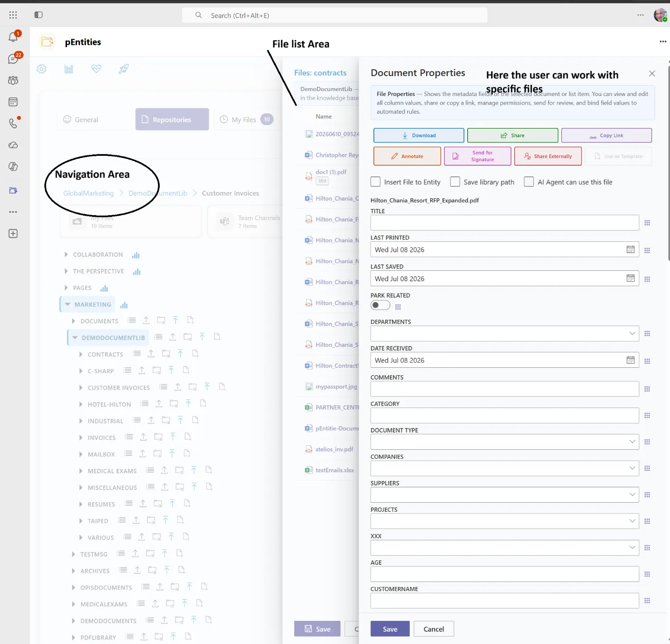670x644 pixels.
Task: Click the settings gear under pEntities
Action: coord(42,69)
